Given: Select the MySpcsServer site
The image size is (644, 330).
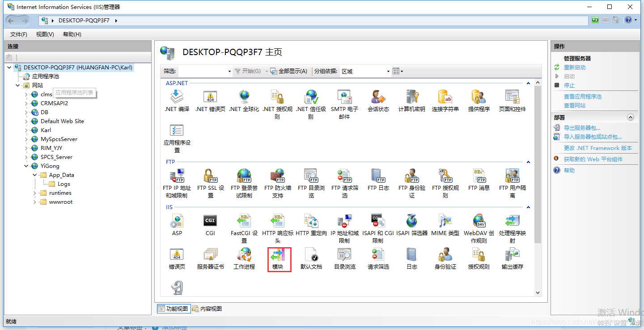Looking at the screenshot, I should [x=59, y=139].
